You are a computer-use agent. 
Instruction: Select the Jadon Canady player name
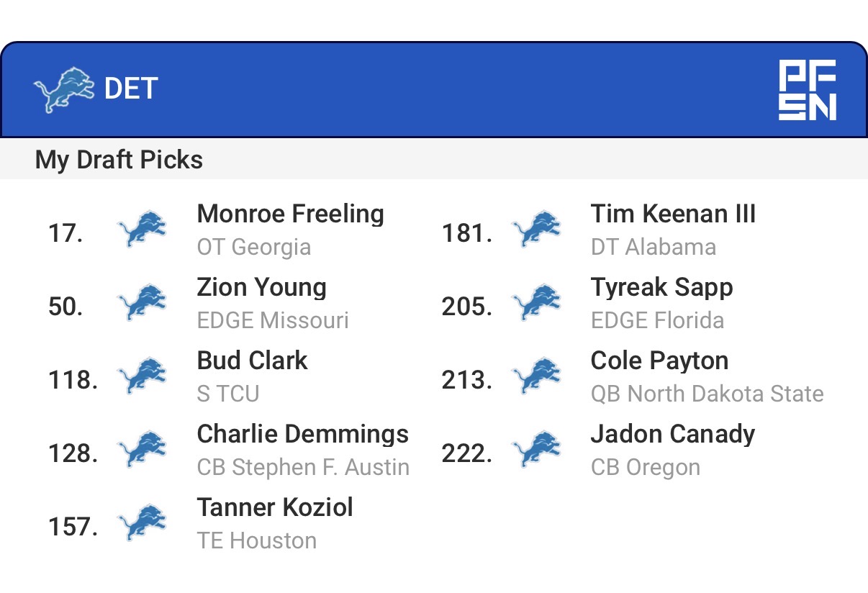point(672,435)
